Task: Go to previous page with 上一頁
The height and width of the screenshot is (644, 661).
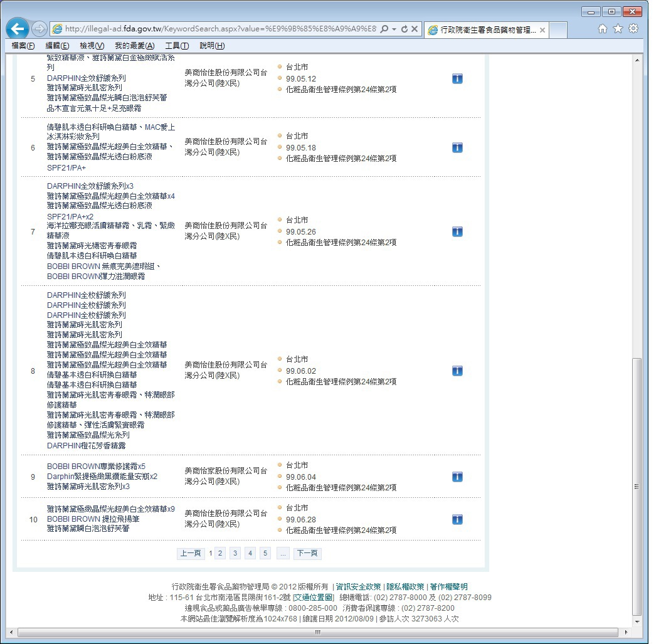Action: (191, 553)
